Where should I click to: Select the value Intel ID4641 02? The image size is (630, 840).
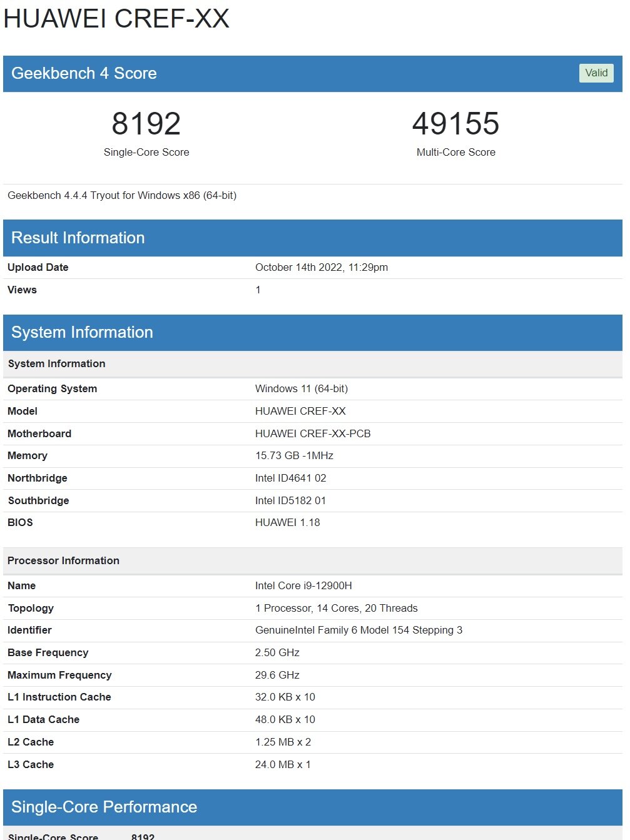[x=291, y=478]
